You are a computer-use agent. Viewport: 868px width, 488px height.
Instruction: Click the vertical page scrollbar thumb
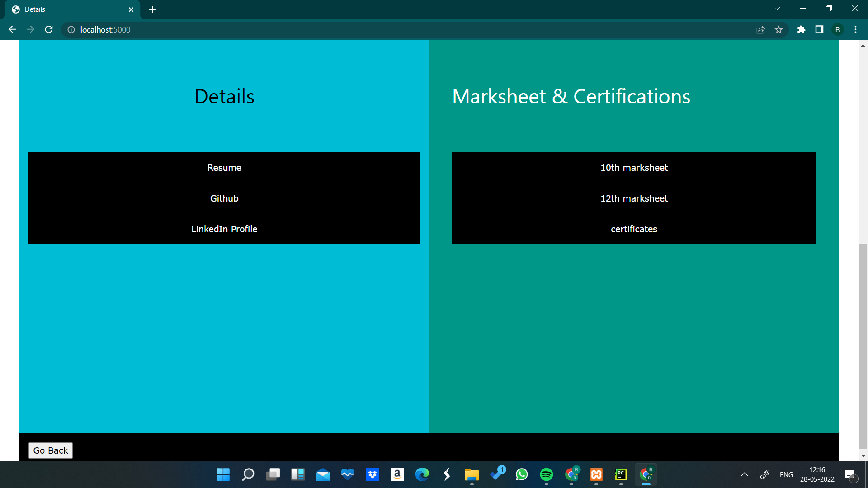pos(863,346)
